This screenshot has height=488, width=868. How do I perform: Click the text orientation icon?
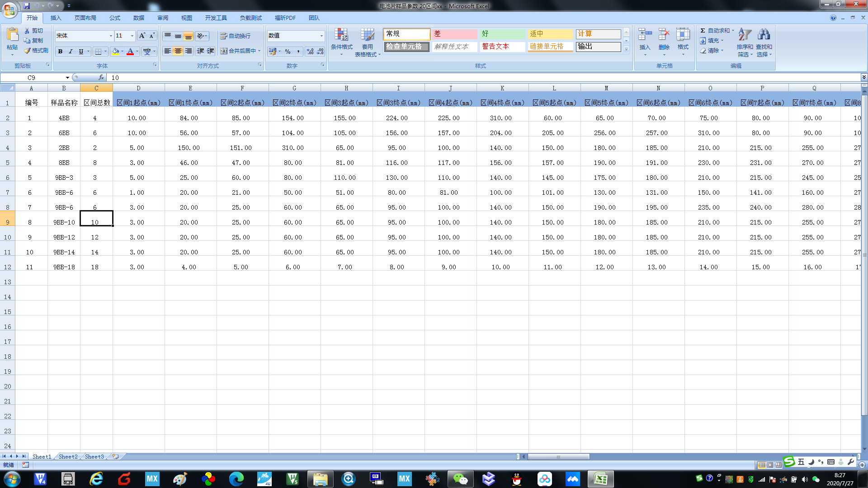(201, 36)
